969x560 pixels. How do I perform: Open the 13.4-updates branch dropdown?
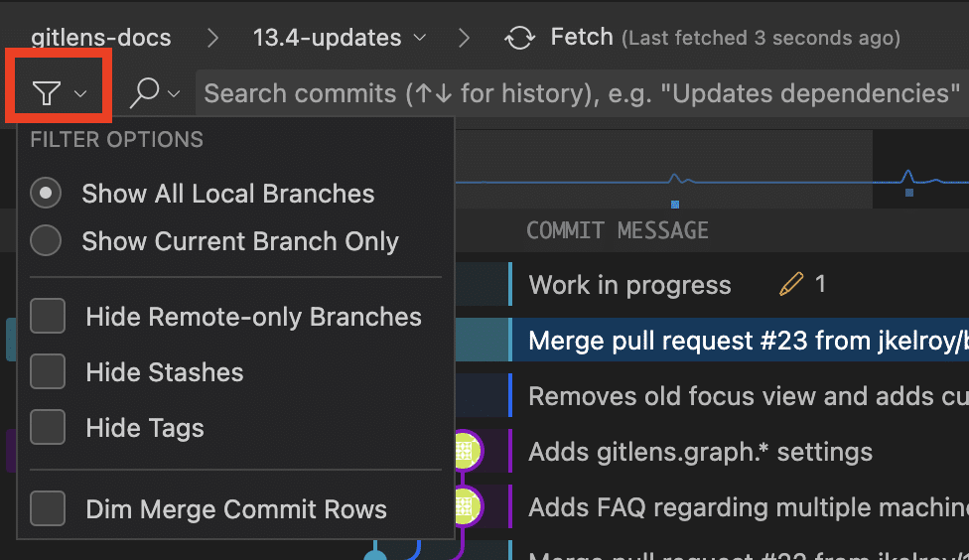[x=420, y=39]
